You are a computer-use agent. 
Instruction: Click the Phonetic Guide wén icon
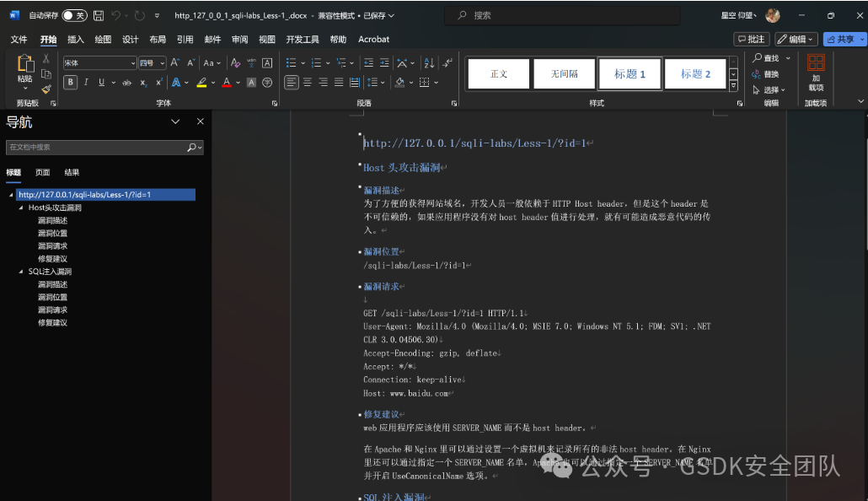251,62
